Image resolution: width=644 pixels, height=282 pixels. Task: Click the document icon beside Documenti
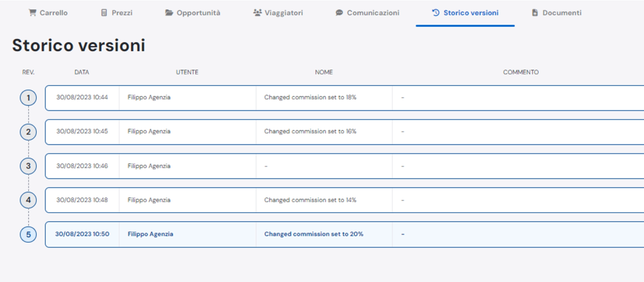(535, 13)
